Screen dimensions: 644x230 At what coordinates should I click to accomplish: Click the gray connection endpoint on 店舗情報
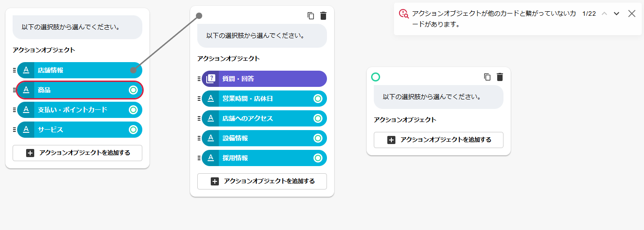133,70
